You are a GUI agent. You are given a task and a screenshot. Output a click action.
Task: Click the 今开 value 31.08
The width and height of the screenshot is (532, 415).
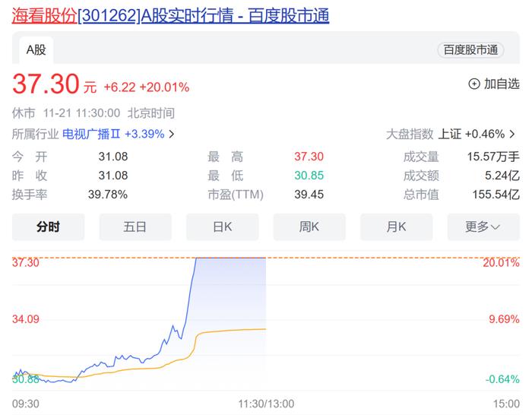[113, 157]
